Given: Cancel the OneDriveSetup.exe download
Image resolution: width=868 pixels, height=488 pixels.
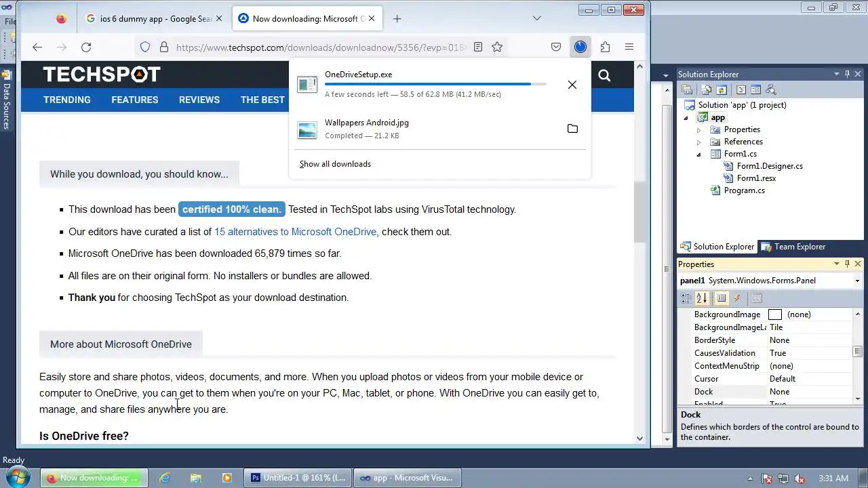Looking at the screenshot, I should pyautogui.click(x=572, y=85).
